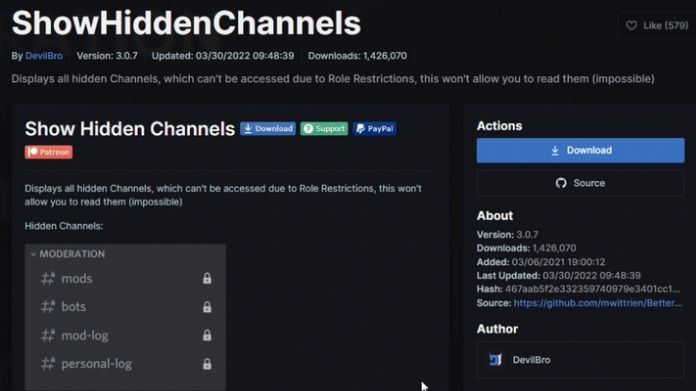Select the bots channel

point(125,307)
